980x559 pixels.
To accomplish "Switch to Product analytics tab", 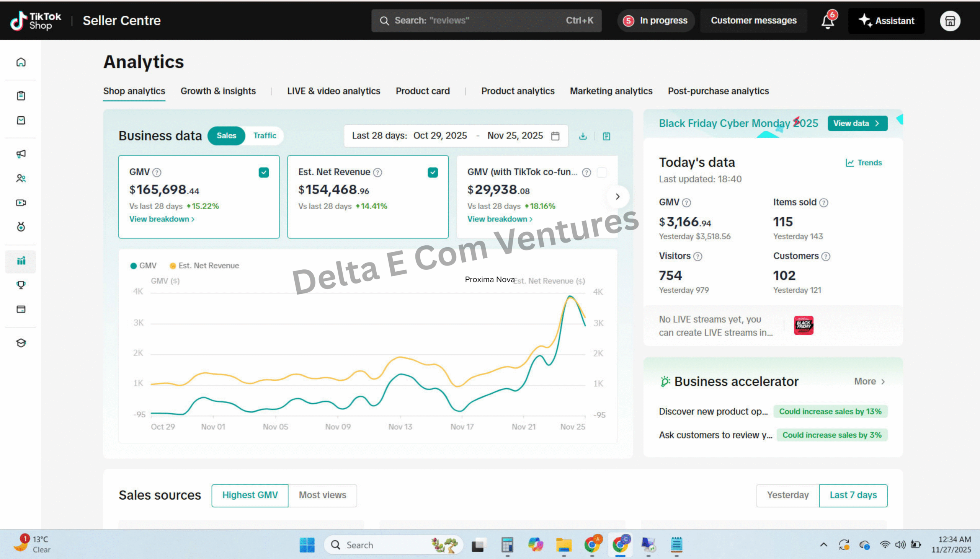I will [x=517, y=91].
